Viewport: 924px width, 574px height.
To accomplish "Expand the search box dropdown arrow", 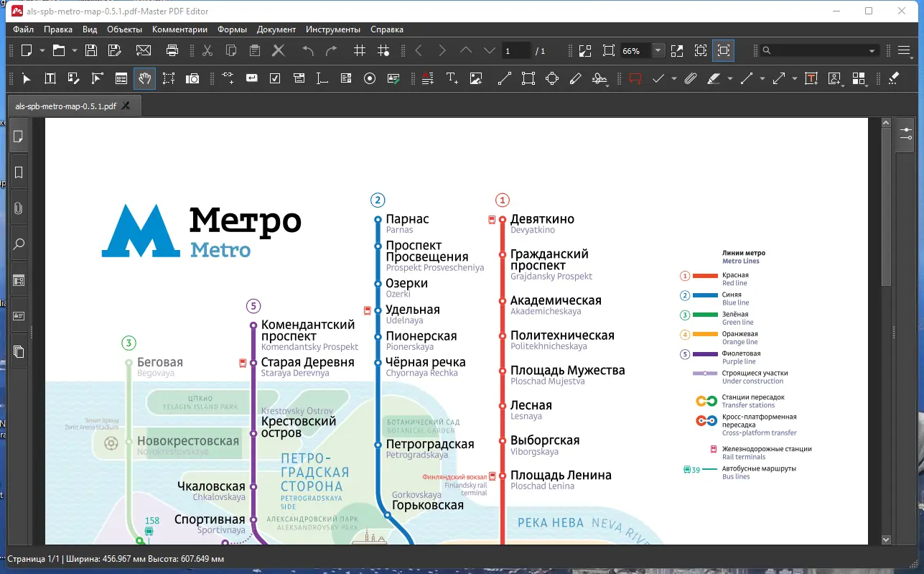I will [872, 51].
